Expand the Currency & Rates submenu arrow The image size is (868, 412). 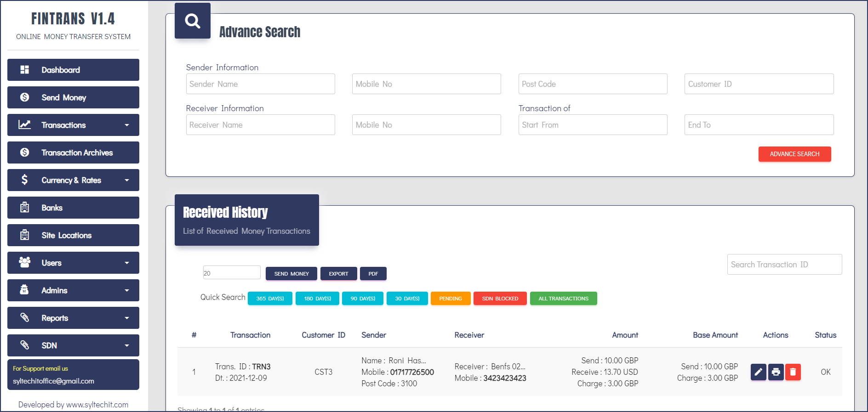click(127, 180)
